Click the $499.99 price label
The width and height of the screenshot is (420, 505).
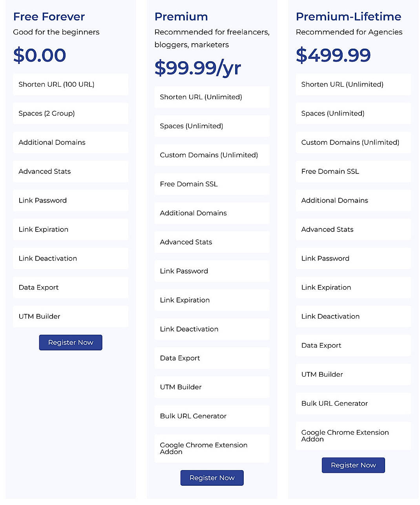click(333, 55)
